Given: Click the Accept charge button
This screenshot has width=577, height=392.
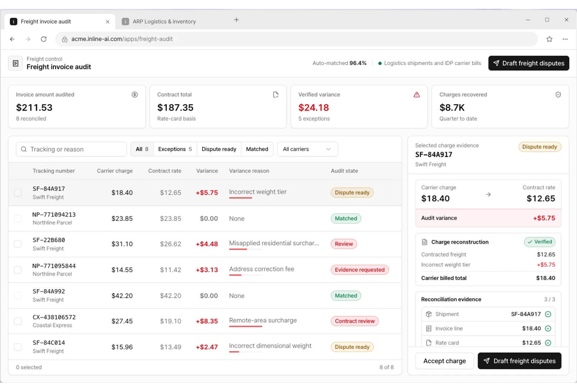Looking at the screenshot, I should pos(445,361).
